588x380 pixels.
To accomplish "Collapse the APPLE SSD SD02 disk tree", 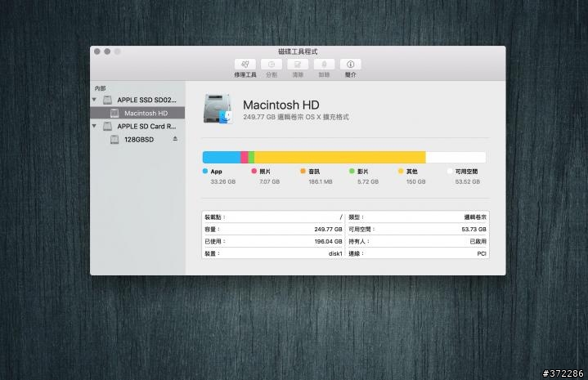I will click(95, 100).
